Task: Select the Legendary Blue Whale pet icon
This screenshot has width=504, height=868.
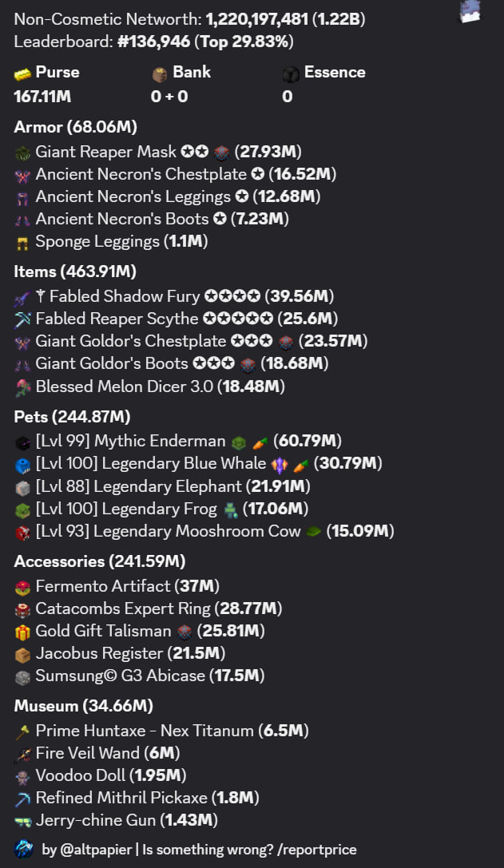Action: tap(22, 464)
